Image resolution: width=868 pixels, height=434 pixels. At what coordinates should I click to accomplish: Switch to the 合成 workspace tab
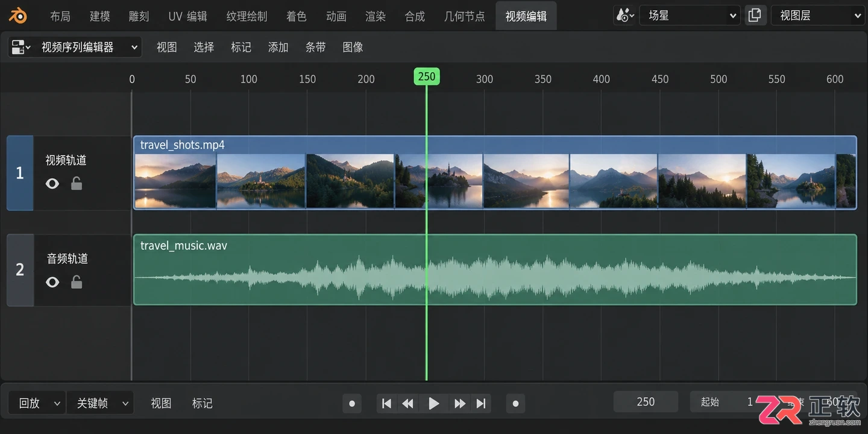coord(415,16)
